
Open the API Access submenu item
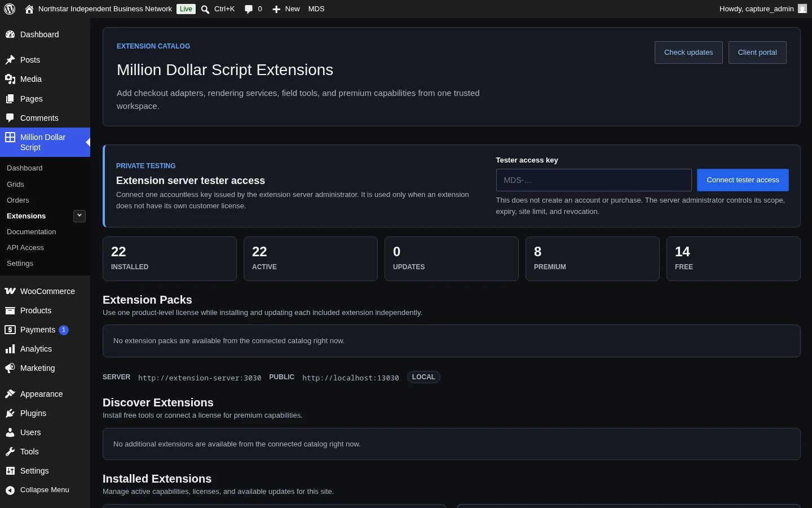(25, 248)
